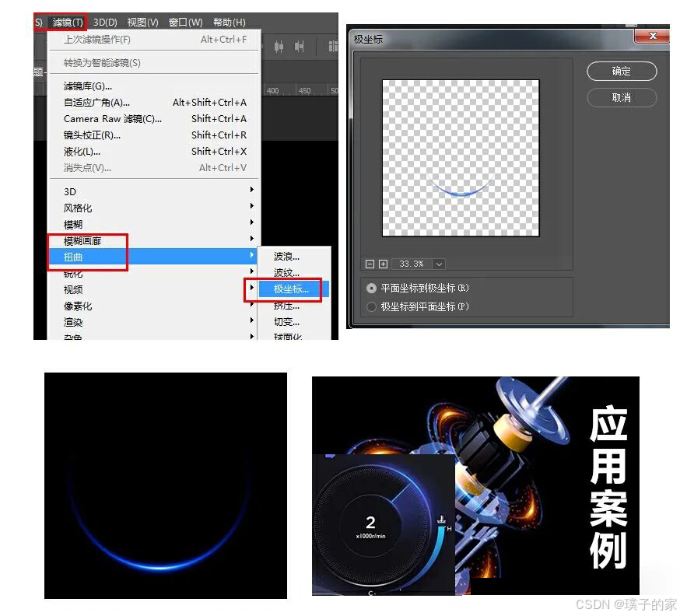Choose 波浪... distort filter

click(294, 257)
